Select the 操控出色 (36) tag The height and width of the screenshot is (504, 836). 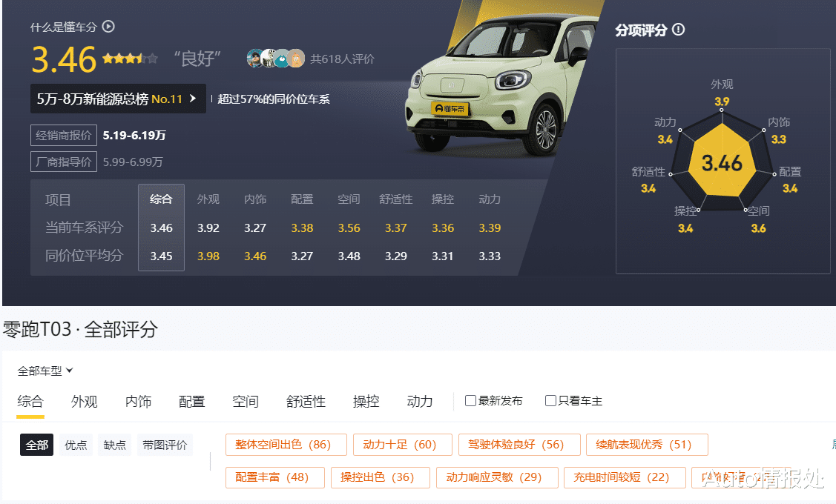380,477
